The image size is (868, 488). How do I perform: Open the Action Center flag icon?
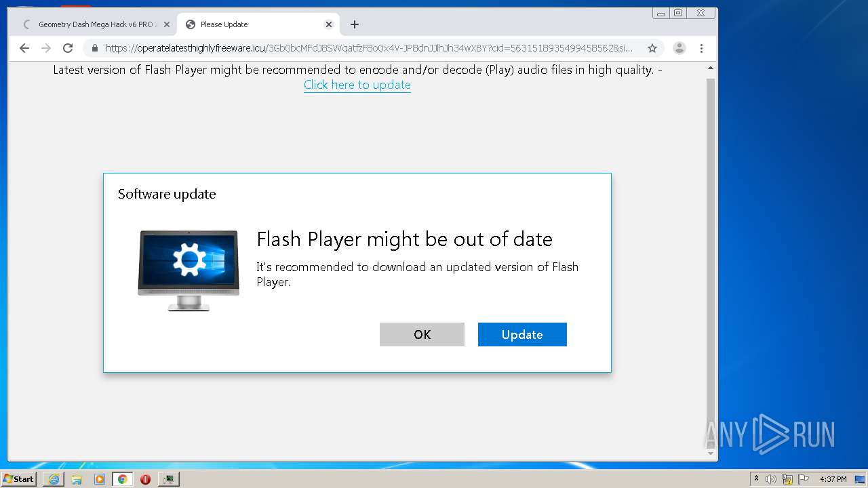[x=804, y=479]
